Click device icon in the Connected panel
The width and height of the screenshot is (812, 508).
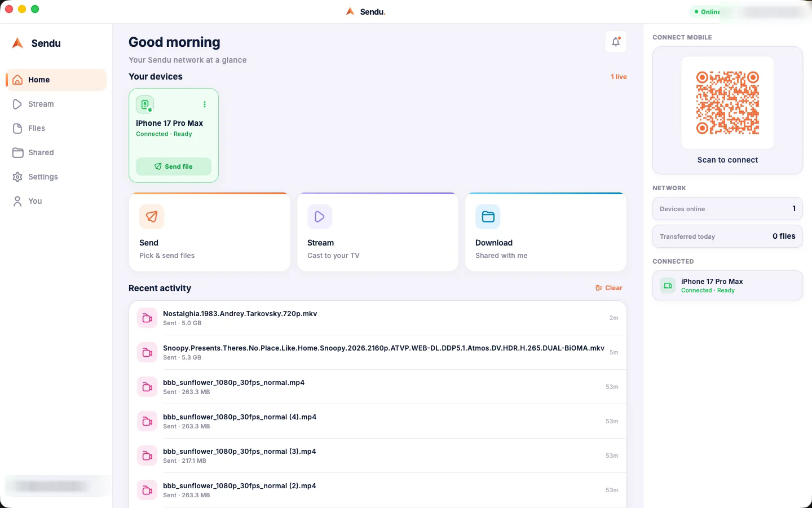pyautogui.click(x=668, y=286)
